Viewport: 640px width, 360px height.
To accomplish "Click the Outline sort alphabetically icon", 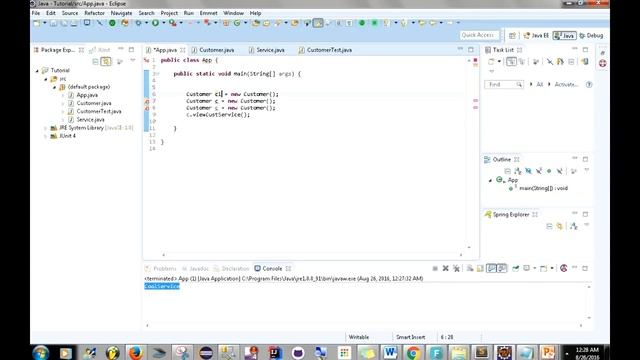I will click(518, 171).
